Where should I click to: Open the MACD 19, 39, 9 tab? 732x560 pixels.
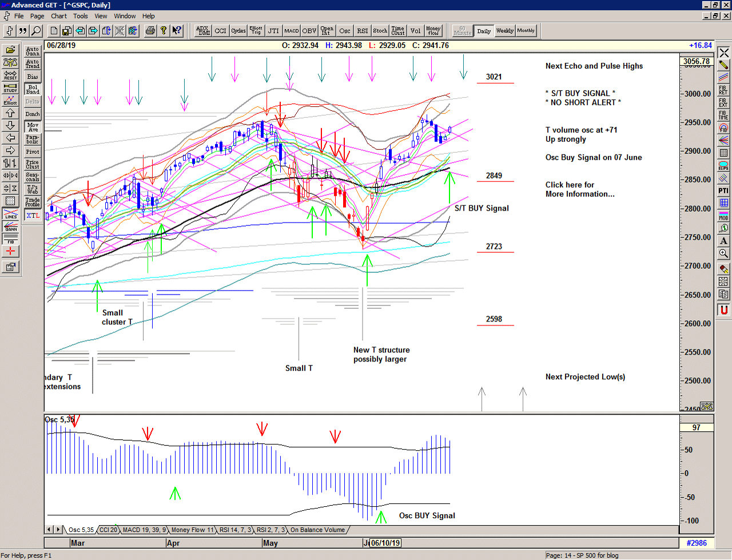[x=144, y=530]
